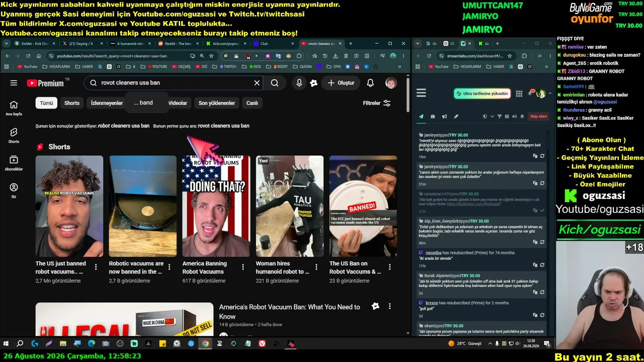Open Google Chrome from the taskbar
Image resolution: width=644 pixels, height=362 pixels.
point(205,344)
